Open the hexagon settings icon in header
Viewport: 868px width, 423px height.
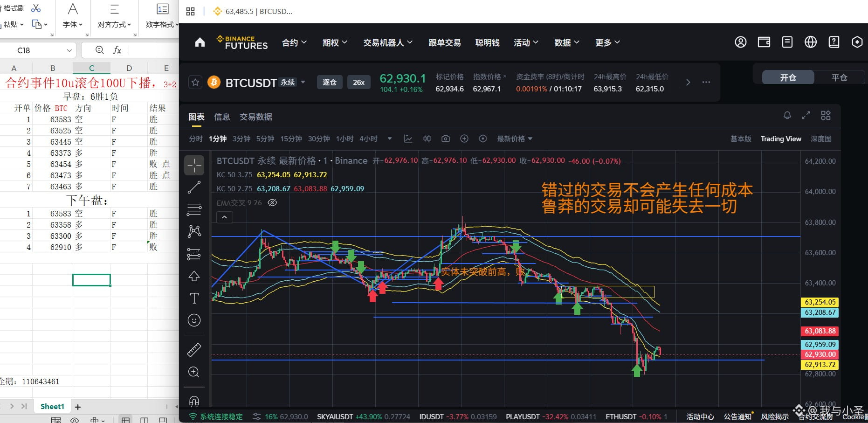pos(857,42)
